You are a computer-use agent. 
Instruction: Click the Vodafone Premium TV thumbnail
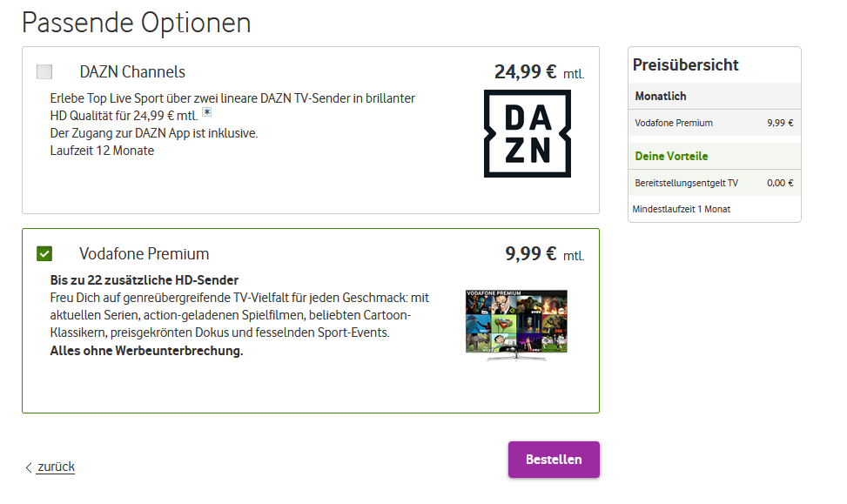click(x=516, y=324)
